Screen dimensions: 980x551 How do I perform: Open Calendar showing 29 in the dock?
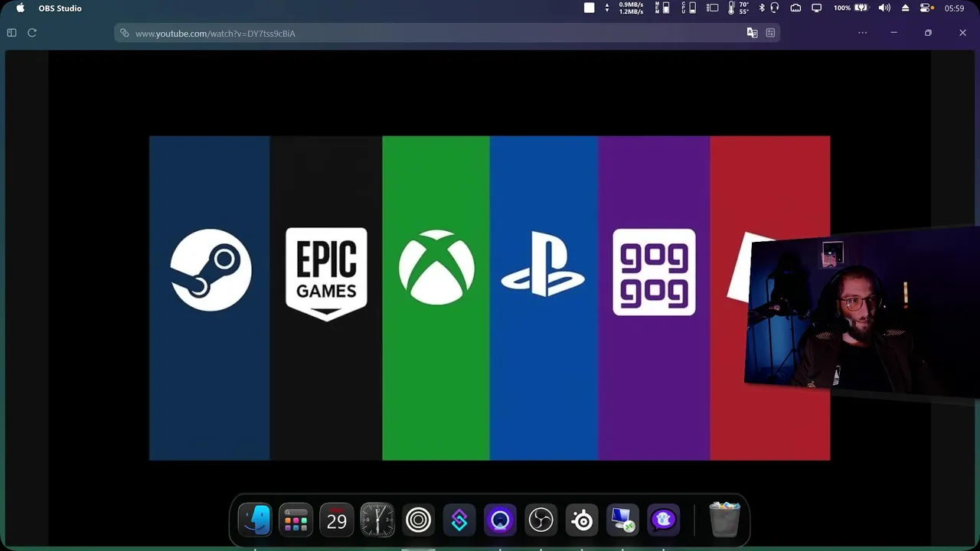click(337, 520)
